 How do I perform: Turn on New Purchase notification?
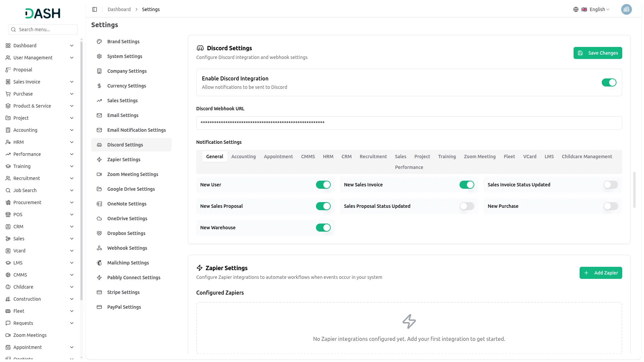(x=610, y=206)
